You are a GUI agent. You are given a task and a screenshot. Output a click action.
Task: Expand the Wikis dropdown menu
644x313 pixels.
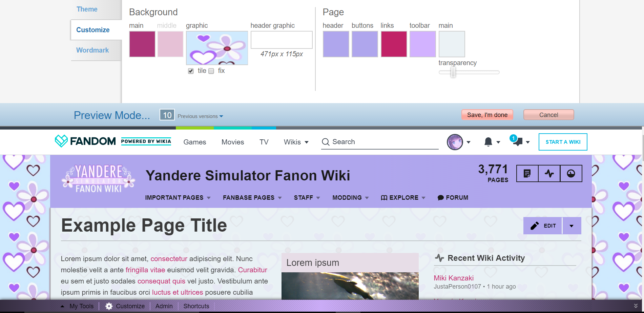pos(296,142)
